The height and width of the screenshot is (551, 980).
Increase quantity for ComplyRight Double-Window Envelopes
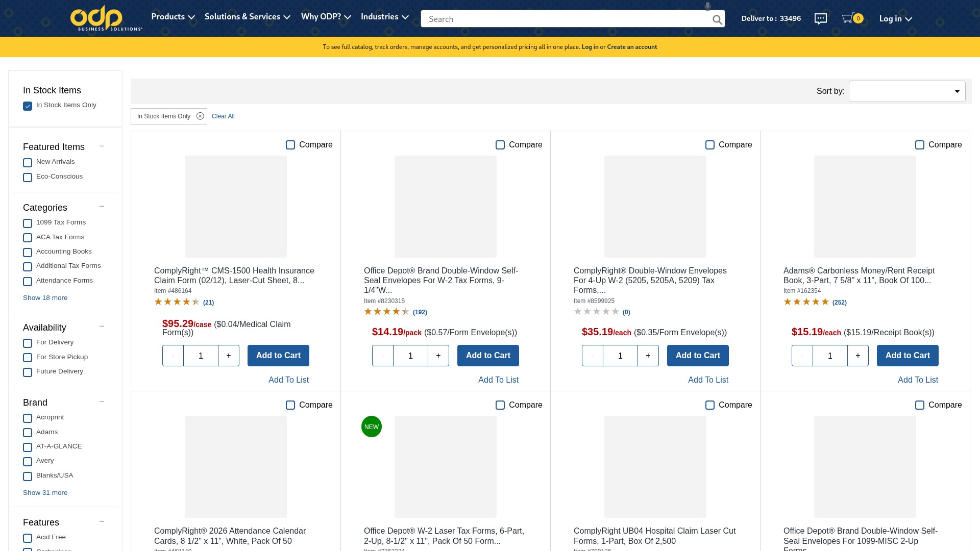(x=648, y=356)
